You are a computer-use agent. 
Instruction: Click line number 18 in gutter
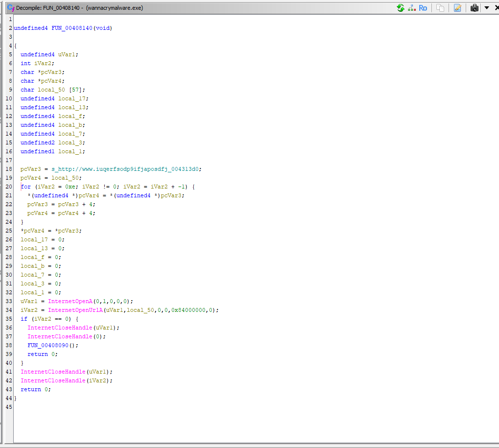[9, 169]
